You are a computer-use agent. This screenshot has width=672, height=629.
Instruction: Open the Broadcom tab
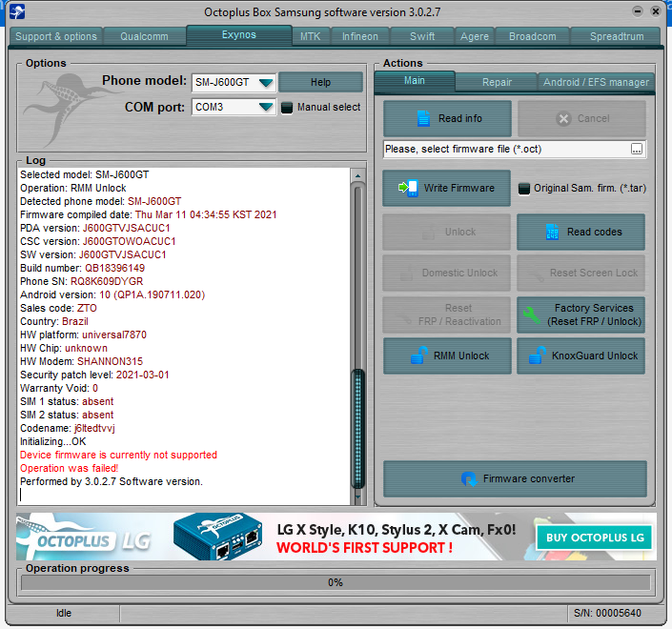(533, 36)
